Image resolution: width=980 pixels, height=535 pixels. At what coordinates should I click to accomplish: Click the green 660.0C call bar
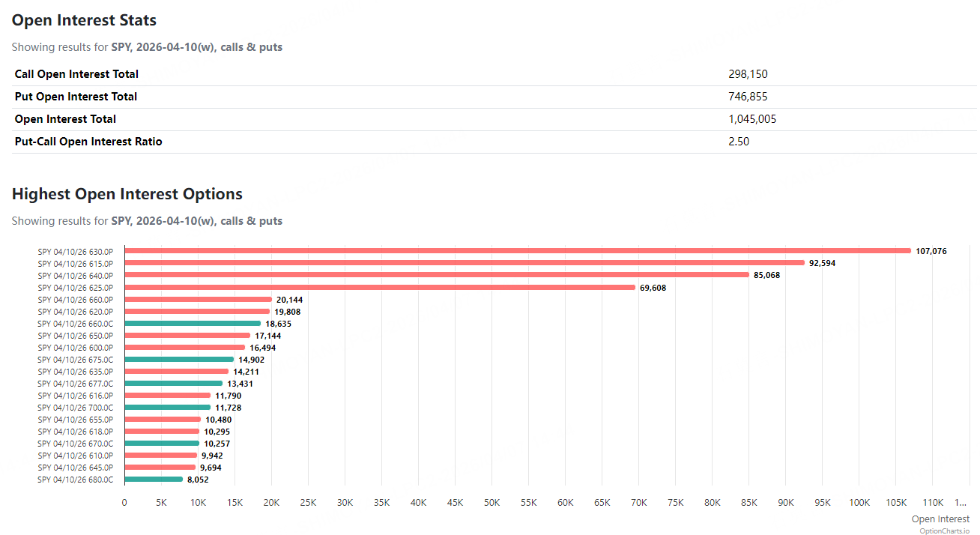[x=193, y=324]
